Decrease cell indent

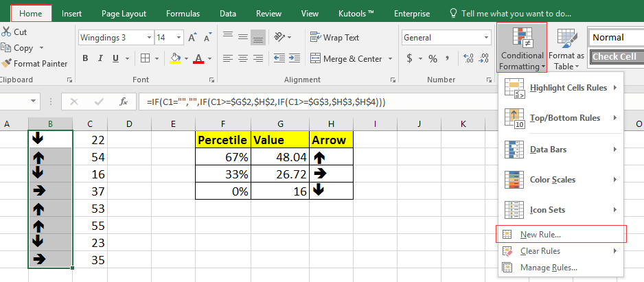[x=279, y=58]
